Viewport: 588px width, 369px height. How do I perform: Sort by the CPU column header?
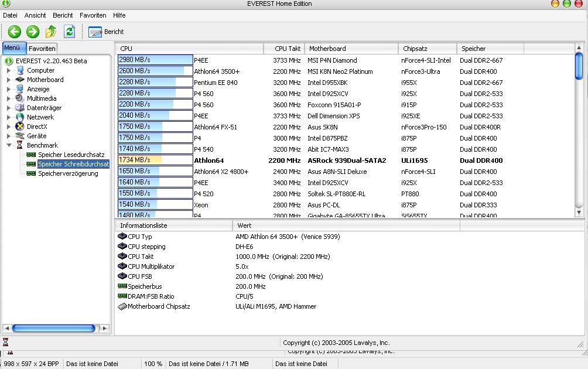(x=189, y=49)
